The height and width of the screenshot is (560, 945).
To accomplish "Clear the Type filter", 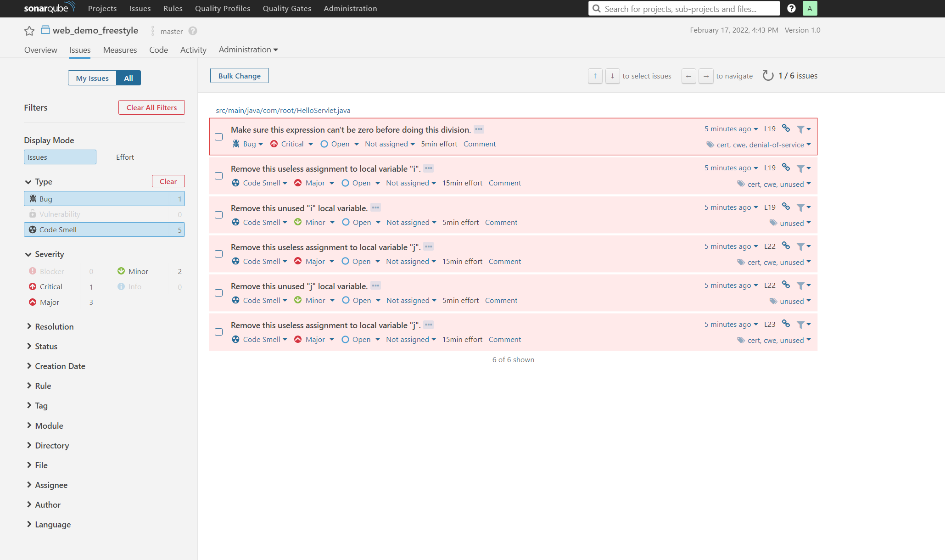I will pos(168,181).
